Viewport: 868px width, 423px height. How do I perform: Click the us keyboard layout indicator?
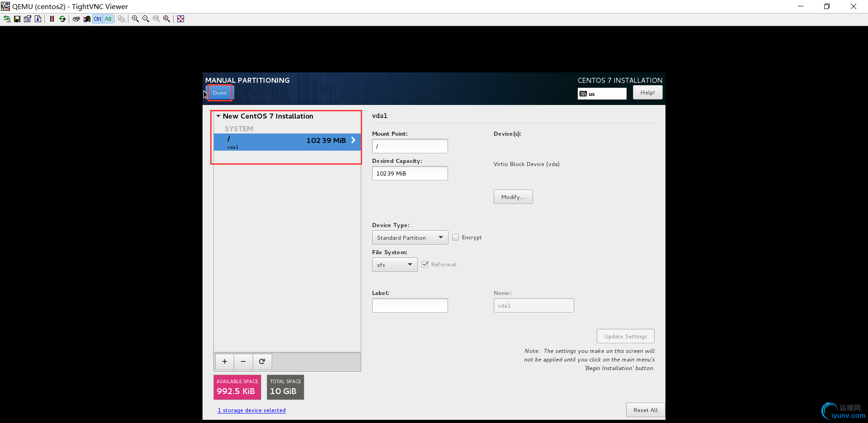tap(602, 94)
